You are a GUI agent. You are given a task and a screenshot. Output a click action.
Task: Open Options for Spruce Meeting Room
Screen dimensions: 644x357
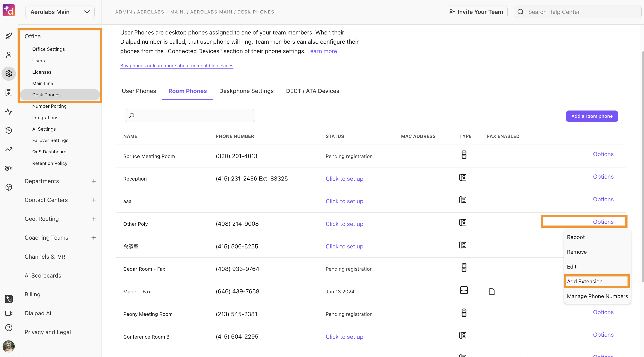point(603,154)
